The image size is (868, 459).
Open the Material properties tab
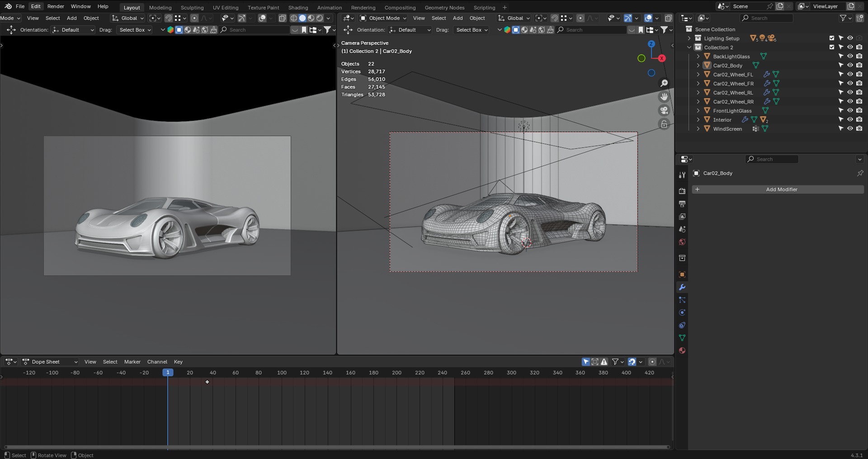(x=682, y=350)
